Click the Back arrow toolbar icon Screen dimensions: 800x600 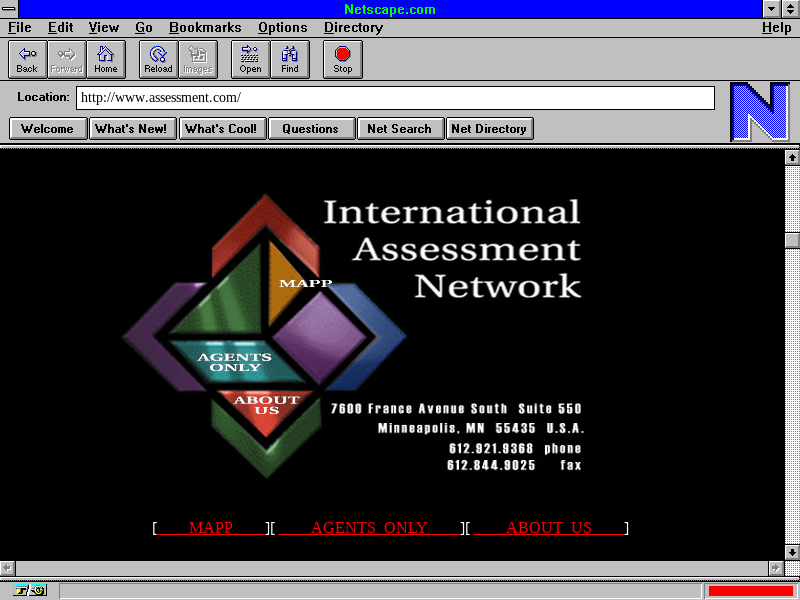(x=27, y=59)
